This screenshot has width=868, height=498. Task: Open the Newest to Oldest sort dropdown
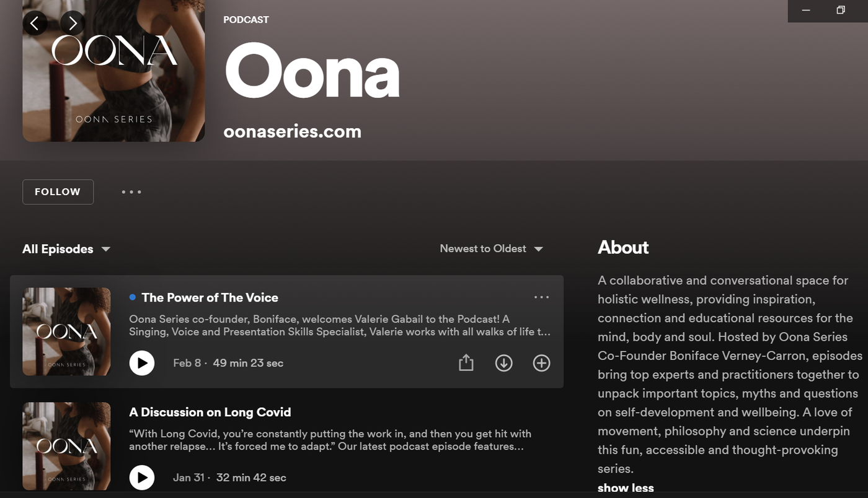[491, 248]
